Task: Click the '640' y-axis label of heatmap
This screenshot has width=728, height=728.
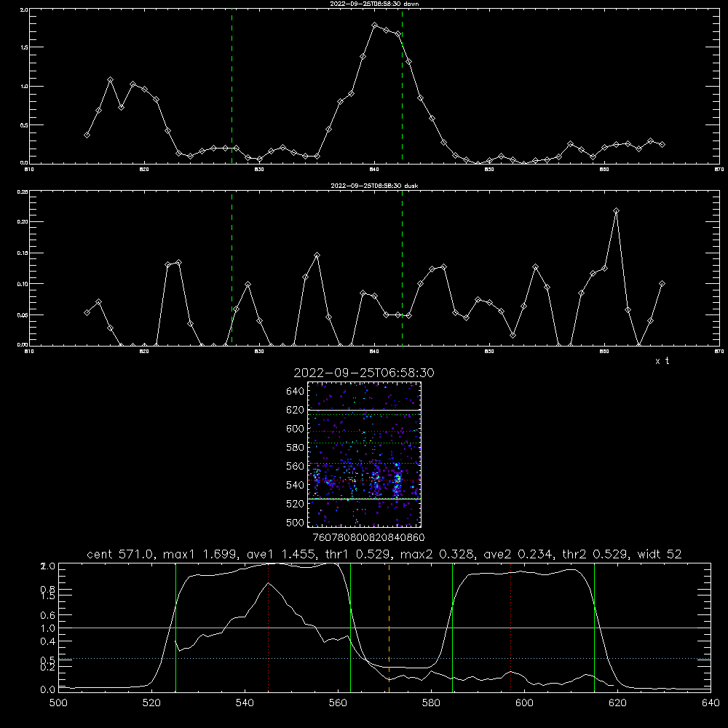Action: (296, 392)
